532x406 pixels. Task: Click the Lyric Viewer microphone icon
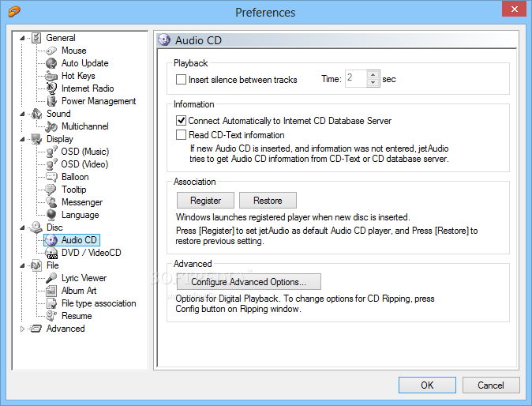coord(51,278)
